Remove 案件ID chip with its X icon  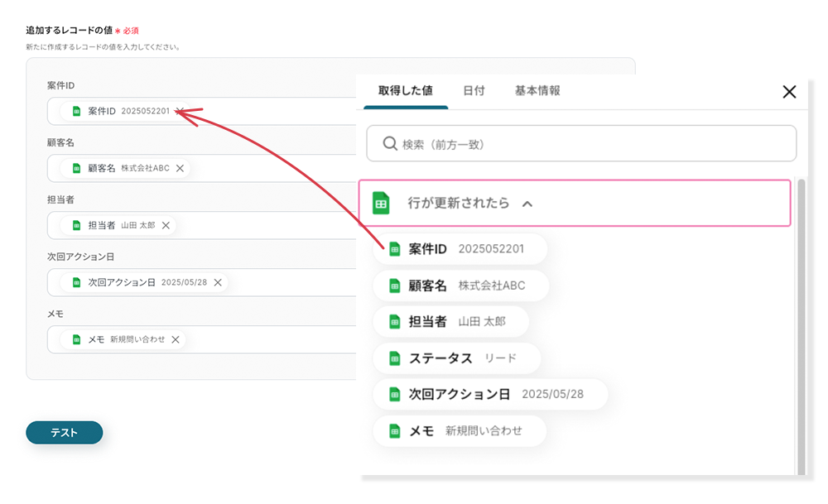180,111
